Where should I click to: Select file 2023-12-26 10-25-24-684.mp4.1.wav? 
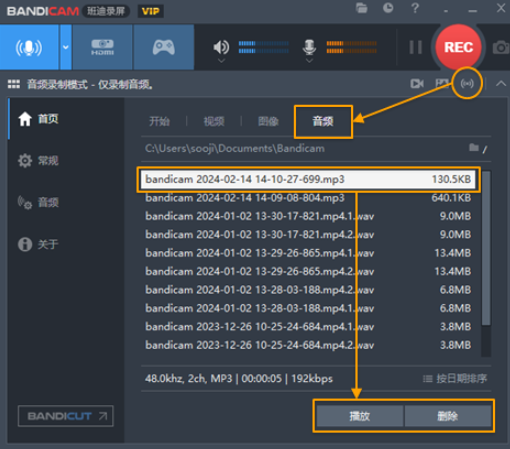pos(308,326)
